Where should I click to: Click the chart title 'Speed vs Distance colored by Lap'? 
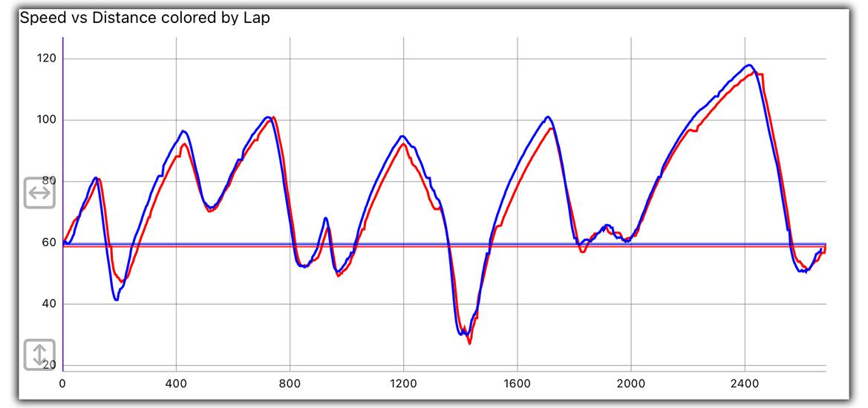click(x=145, y=18)
